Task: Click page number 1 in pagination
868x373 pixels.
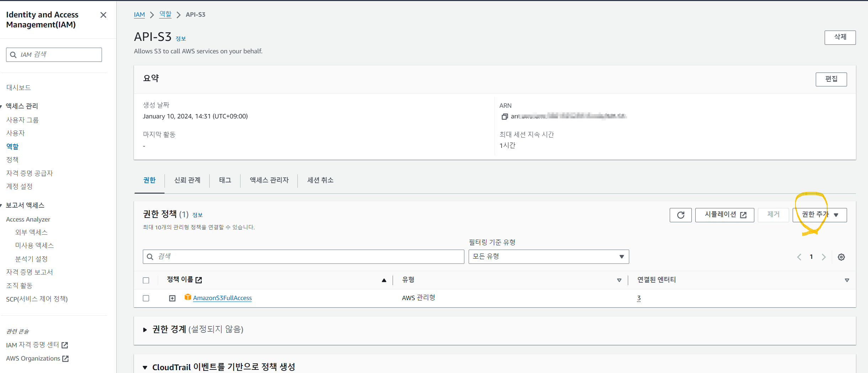Action: (811, 257)
